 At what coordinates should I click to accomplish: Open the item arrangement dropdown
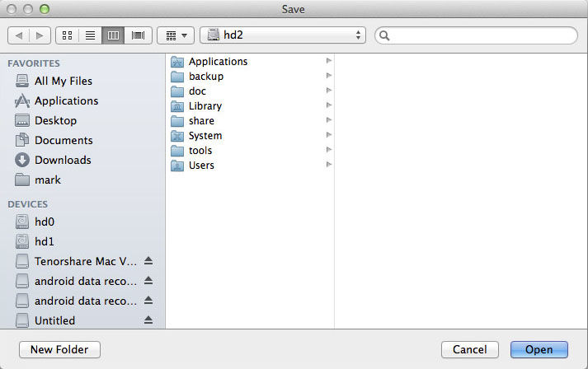click(176, 35)
